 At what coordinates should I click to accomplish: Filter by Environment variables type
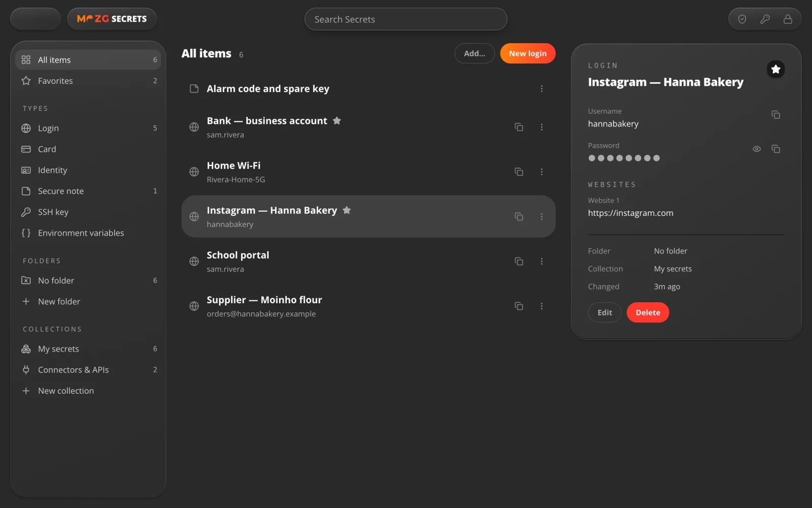(x=88, y=233)
